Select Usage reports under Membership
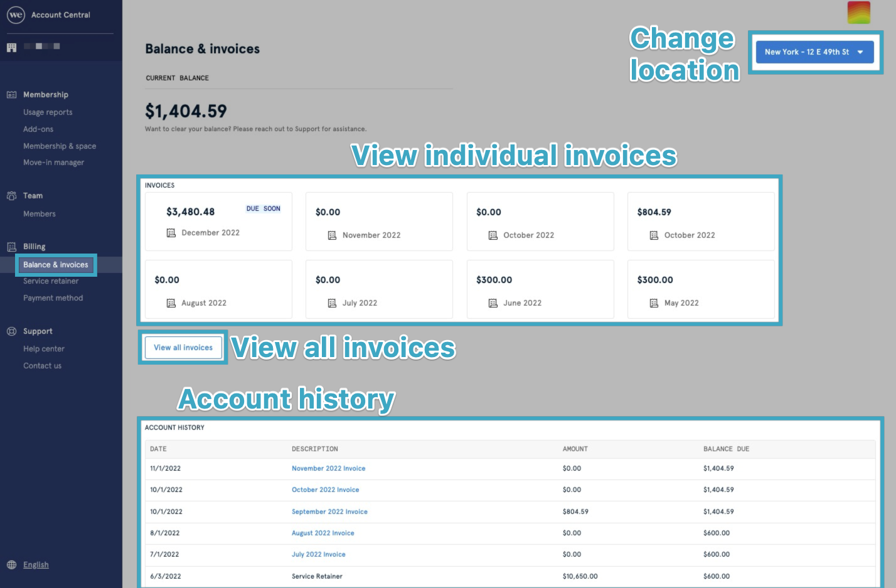The image size is (896, 588). [x=48, y=112]
